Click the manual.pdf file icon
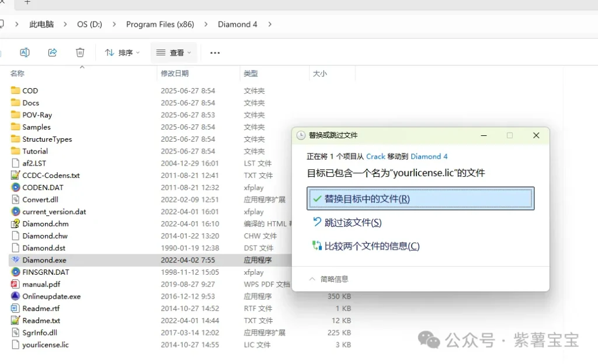This screenshot has width=598, height=364. [16, 284]
